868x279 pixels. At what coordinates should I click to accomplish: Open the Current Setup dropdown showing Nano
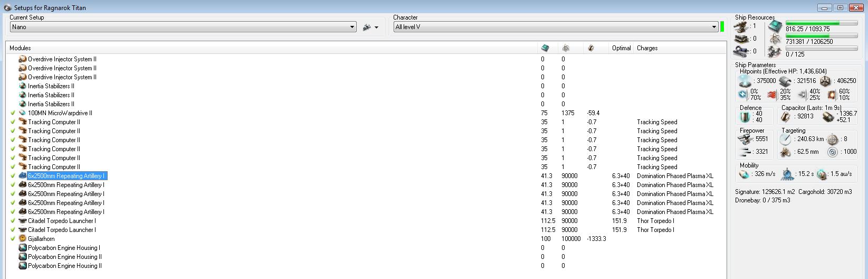[183, 27]
